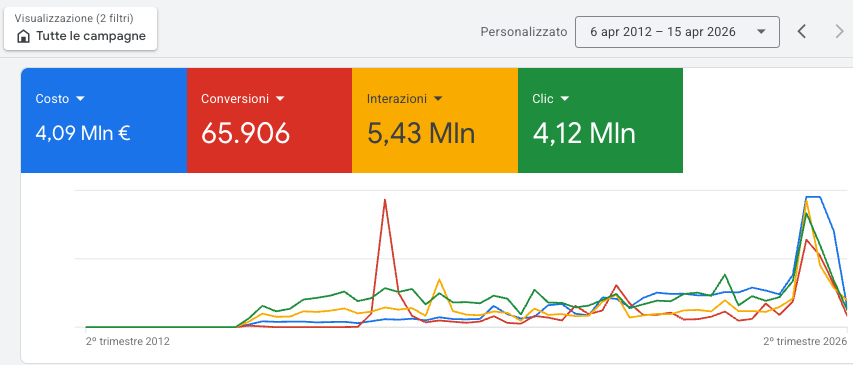Viewport: 853px width, 365px height.
Task: Expand the Costo metric dropdown arrow
Action: tap(81, 99)
